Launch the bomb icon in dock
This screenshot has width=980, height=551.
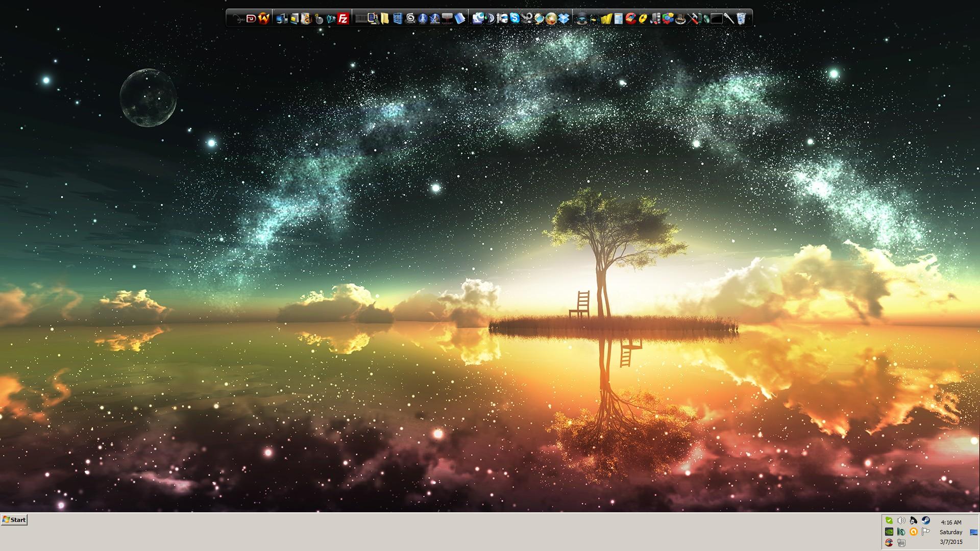319,19
